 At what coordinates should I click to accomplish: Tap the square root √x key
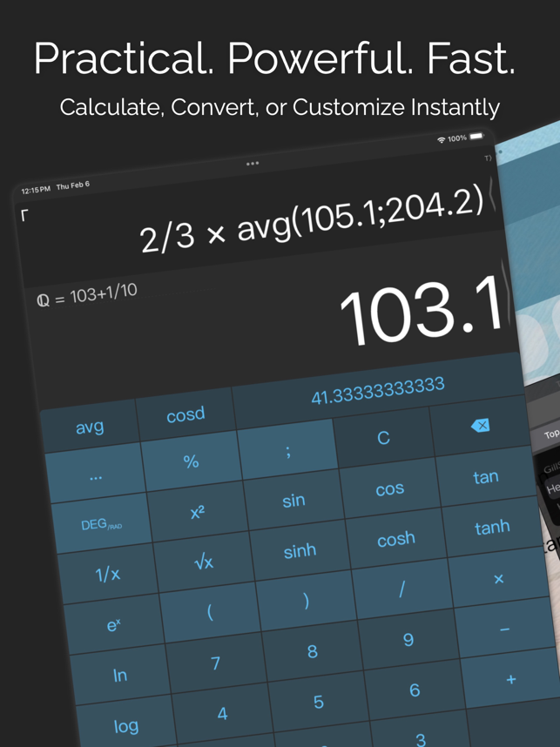pyautogui.click(x=204, y=563)
